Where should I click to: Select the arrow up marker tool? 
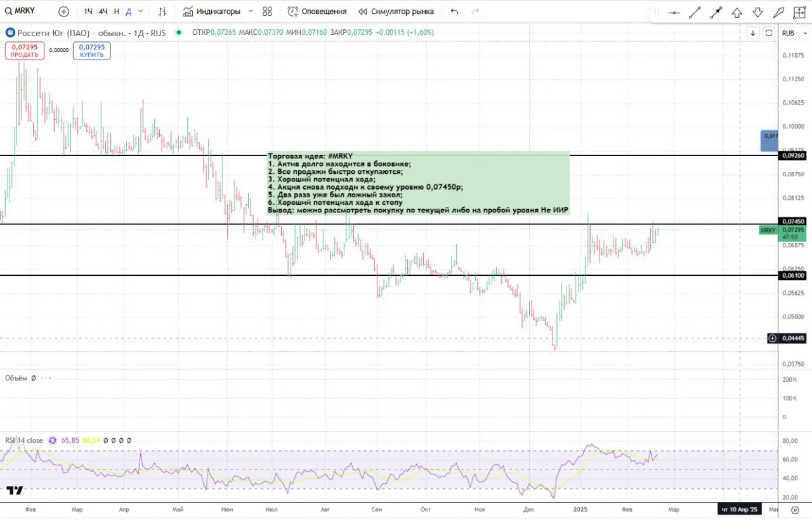pos(737,12)
